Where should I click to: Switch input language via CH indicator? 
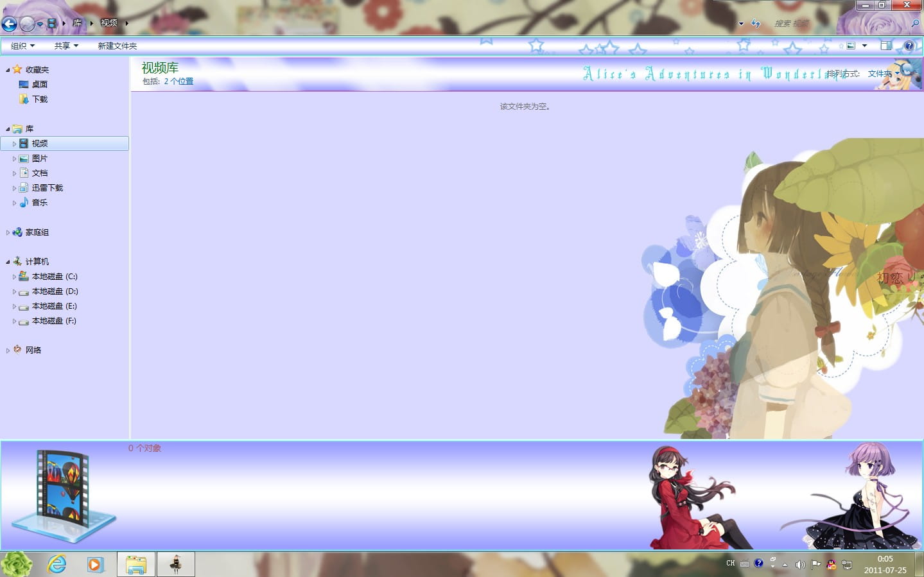pyautogui.click(x=730, y=563)
